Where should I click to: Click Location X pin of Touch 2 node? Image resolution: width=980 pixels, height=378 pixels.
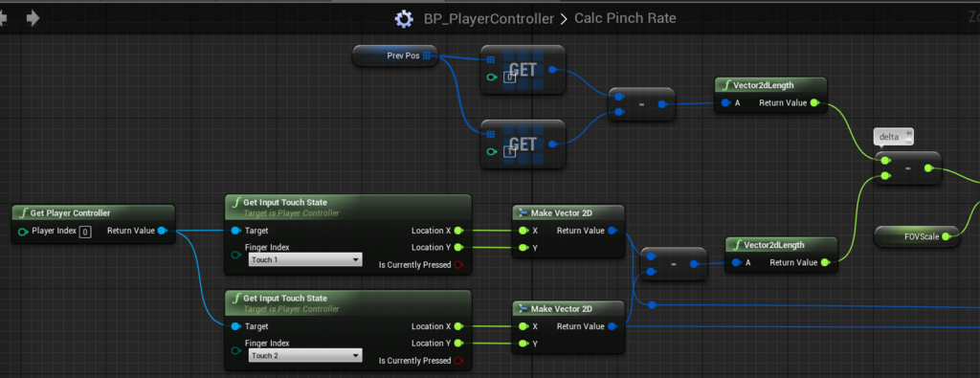click(458, 326)
